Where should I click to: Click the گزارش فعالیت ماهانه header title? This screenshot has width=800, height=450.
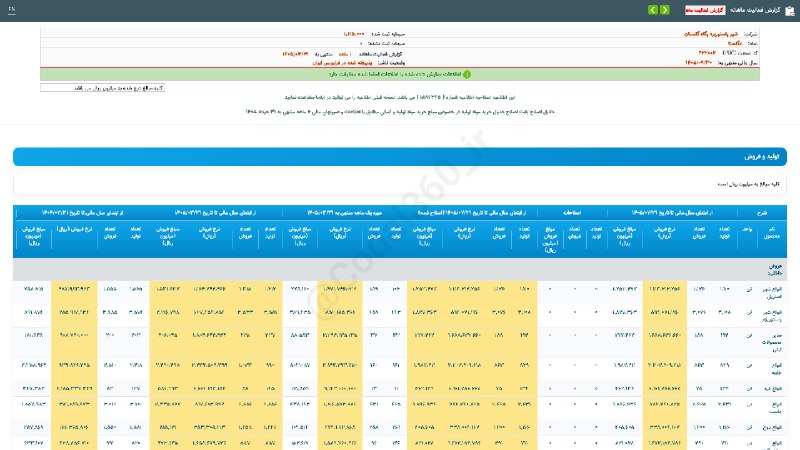coord(755,10)
